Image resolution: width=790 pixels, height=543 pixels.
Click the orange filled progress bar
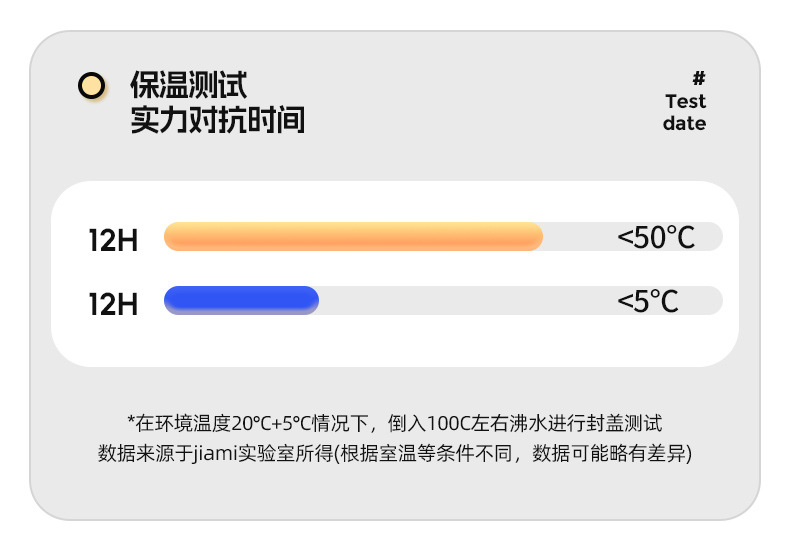tap(353, 237)
